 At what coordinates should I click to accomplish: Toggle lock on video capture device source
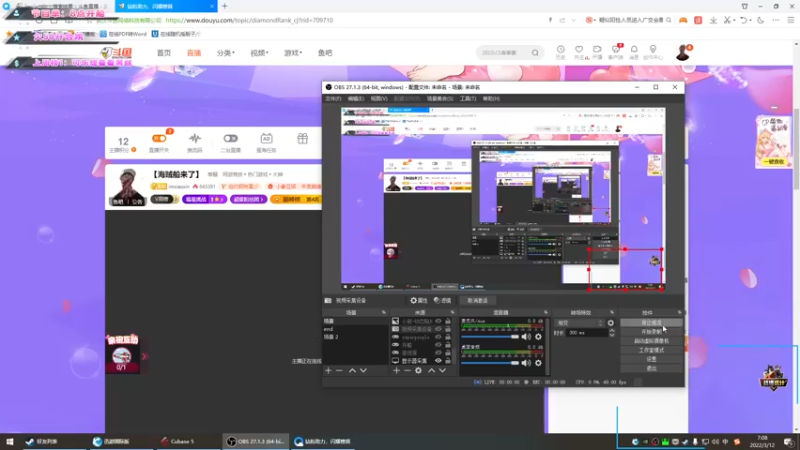(448, 329)
